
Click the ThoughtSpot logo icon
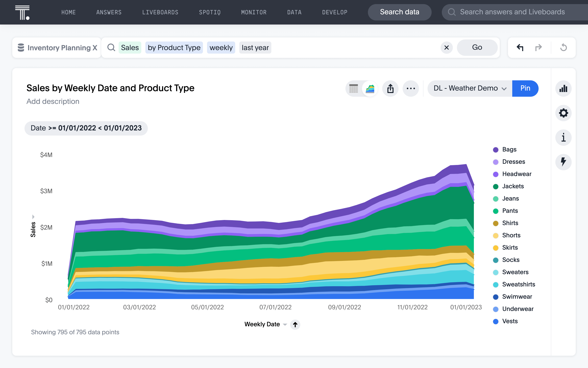22,12
